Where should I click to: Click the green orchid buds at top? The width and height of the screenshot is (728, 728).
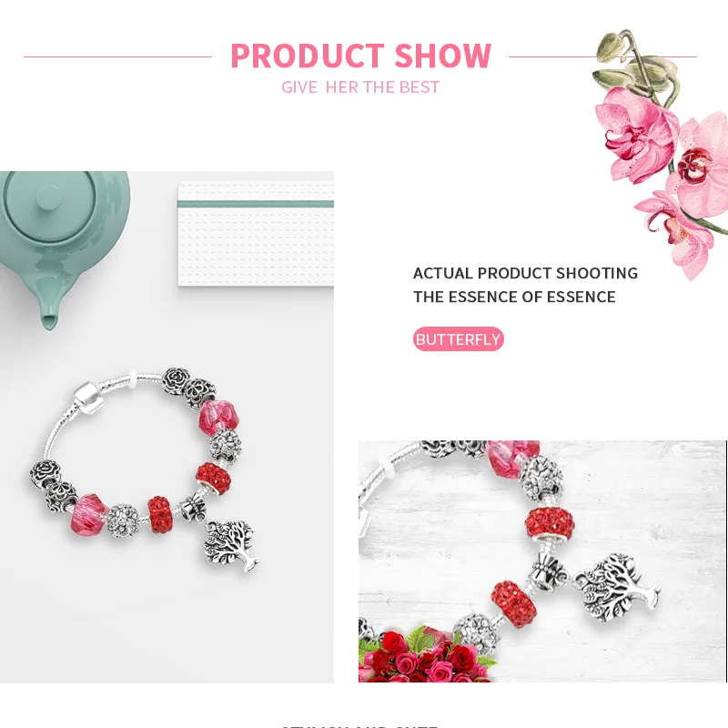[x=634, y=63]
